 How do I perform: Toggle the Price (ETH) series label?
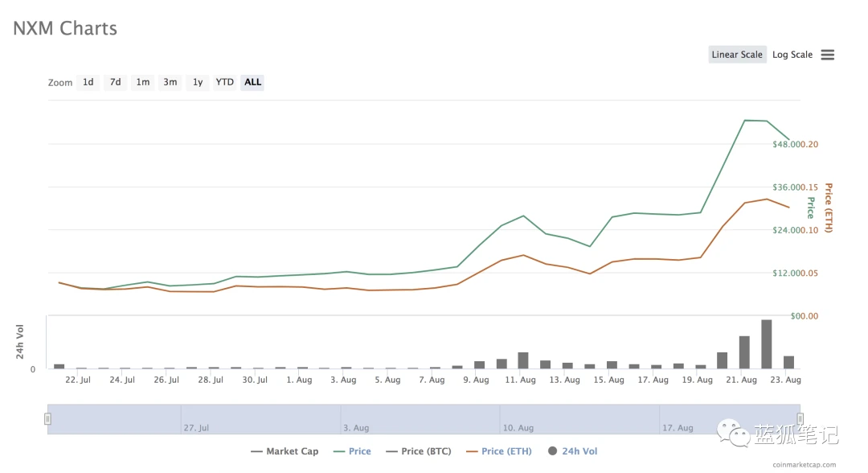click(506, 451)
